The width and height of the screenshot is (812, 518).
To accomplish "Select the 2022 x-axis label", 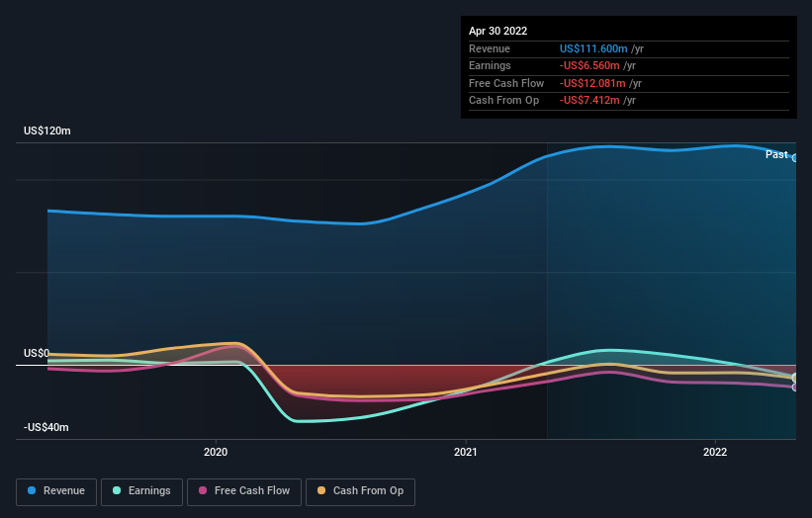I will (715, 452).
